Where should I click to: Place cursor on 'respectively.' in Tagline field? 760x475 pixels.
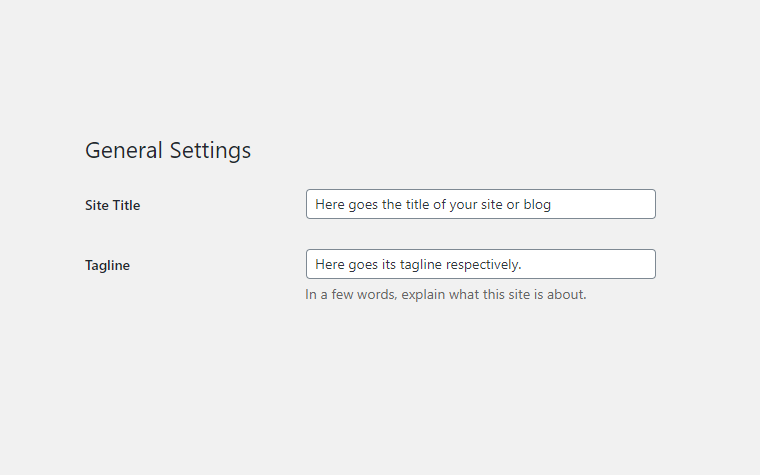pos(484,264)
